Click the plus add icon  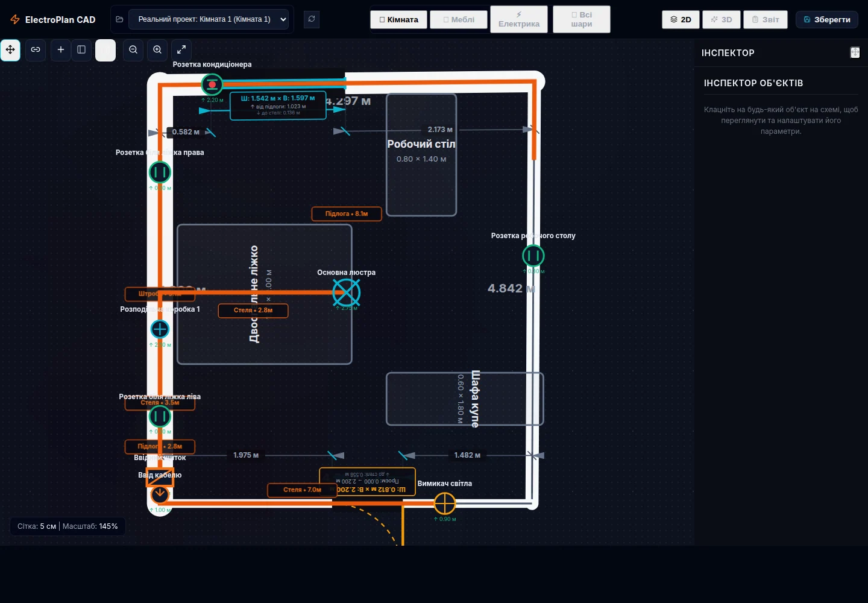tap(60, 50)
